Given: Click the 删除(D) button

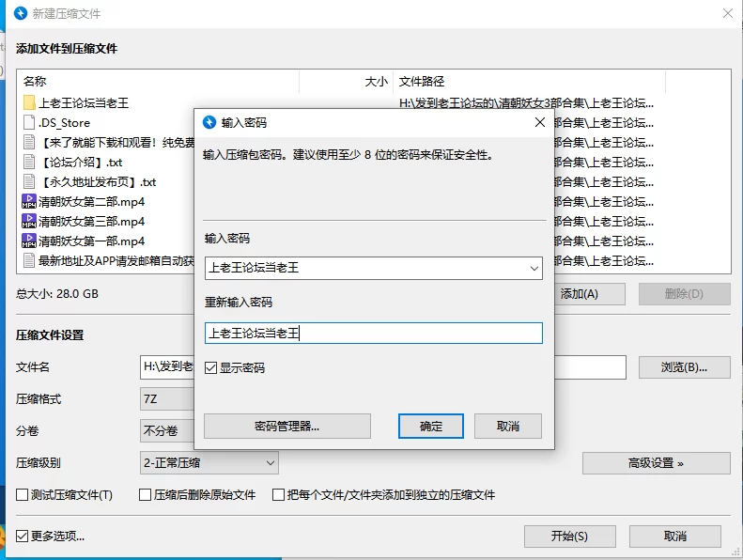Looking at the screenshot, I should [x=684, y=294].
